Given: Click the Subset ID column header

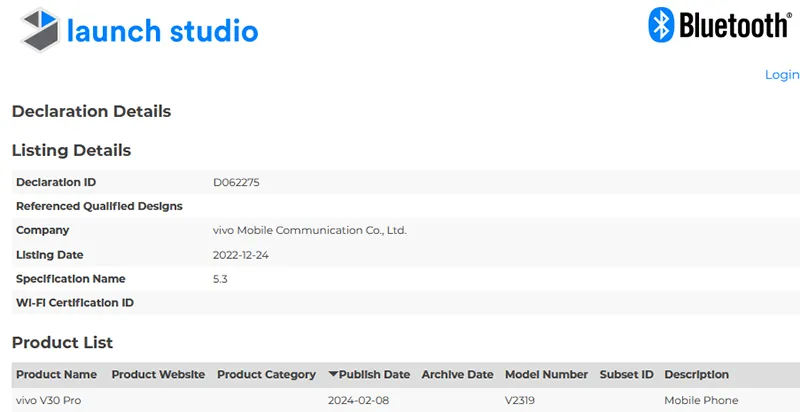Looking at the screenshot, I should [627, 374].
